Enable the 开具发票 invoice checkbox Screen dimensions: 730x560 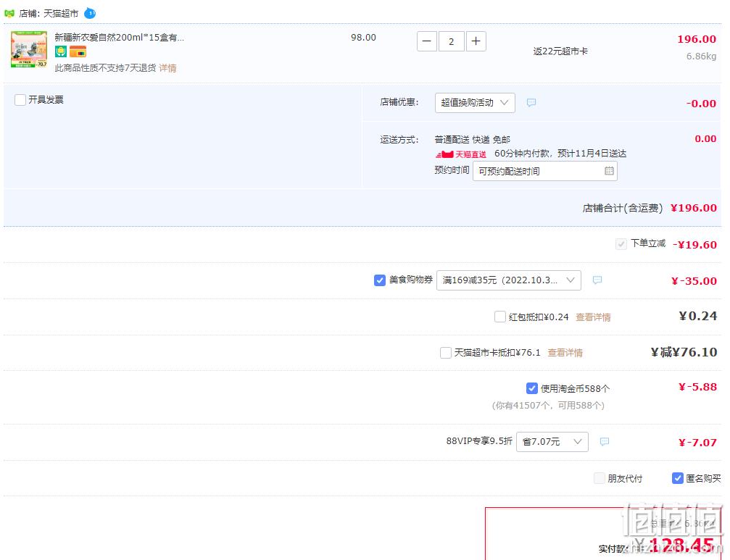20,100
